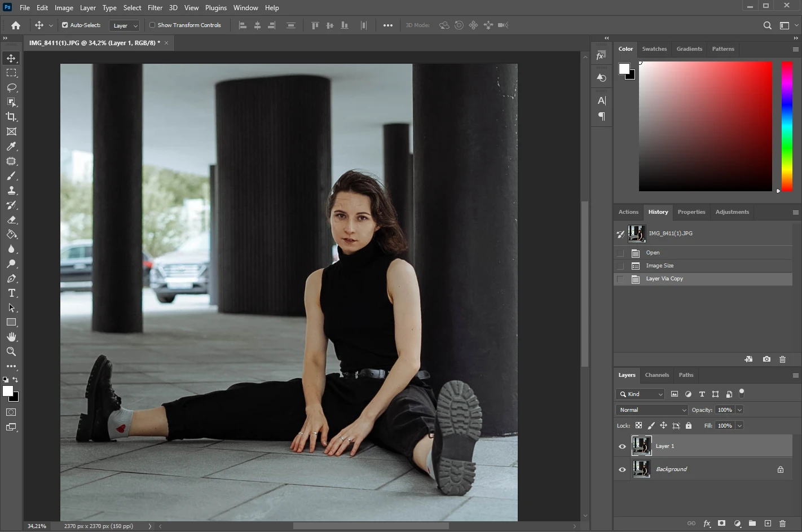The height and width of the screenshot is (532, 802).
Task: Enable Show Transform Controls checkbox
Action: [152, 25]
